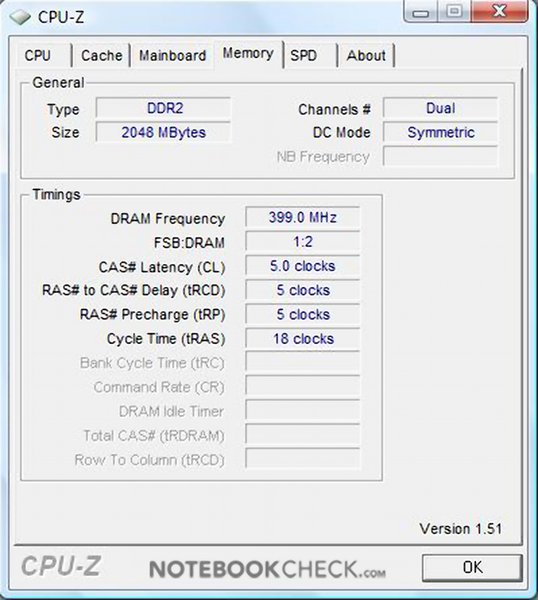Click the Memory tab
538x600 pixels.
tap(248, 54)
